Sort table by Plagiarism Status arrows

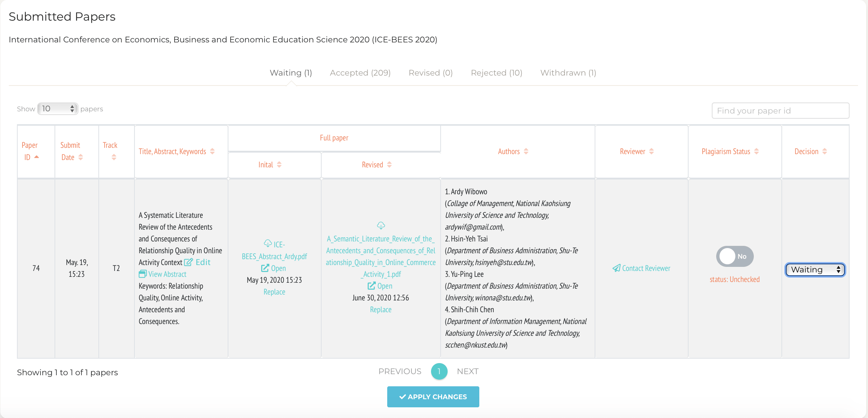[x=756, y=151]
